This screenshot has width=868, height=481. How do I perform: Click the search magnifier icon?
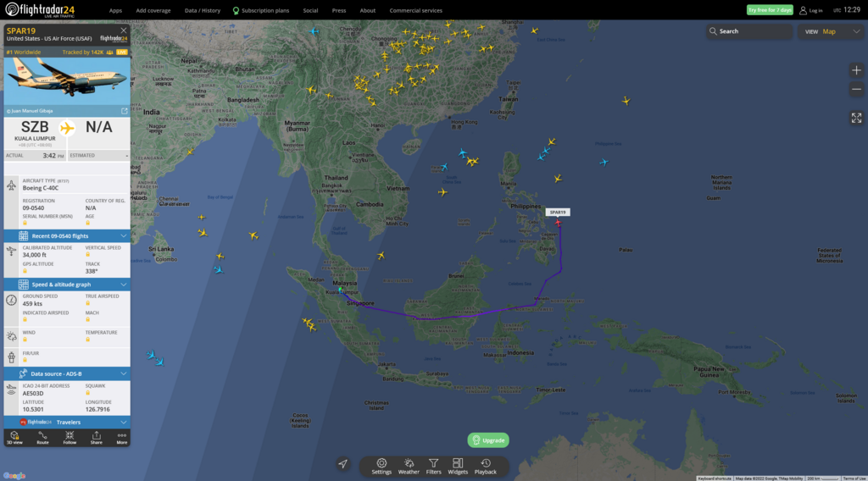713,31
